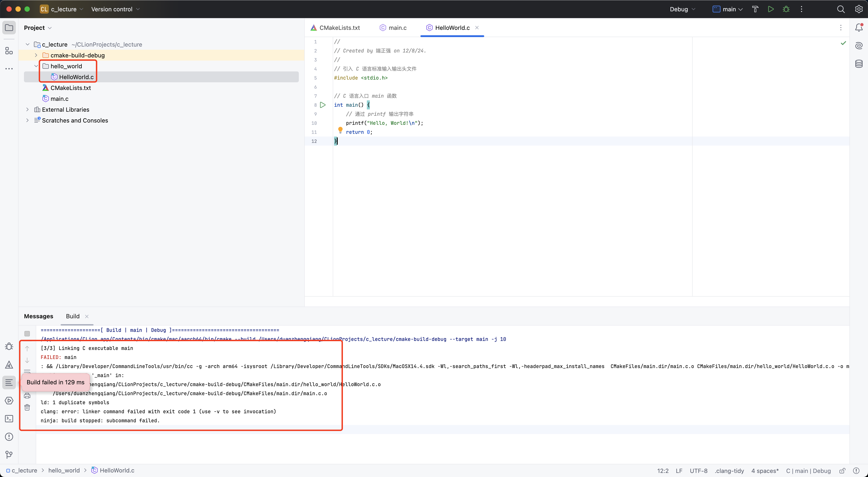
Task: Open the Database tool window
Action: tap(859, 64)
